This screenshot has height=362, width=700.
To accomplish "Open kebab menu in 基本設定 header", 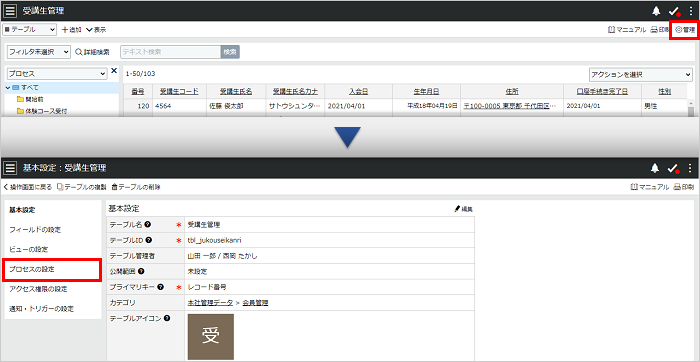I will (x=691, y=168).
